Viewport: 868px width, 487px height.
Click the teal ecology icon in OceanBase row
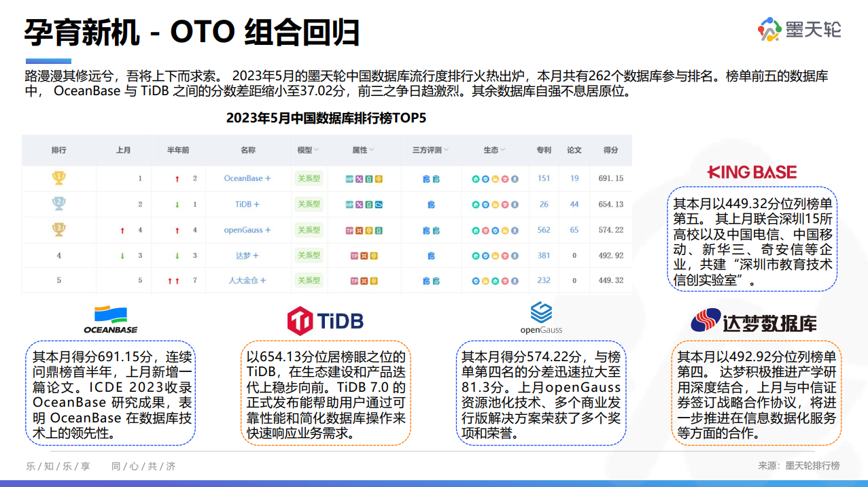[x=476, y=179]
